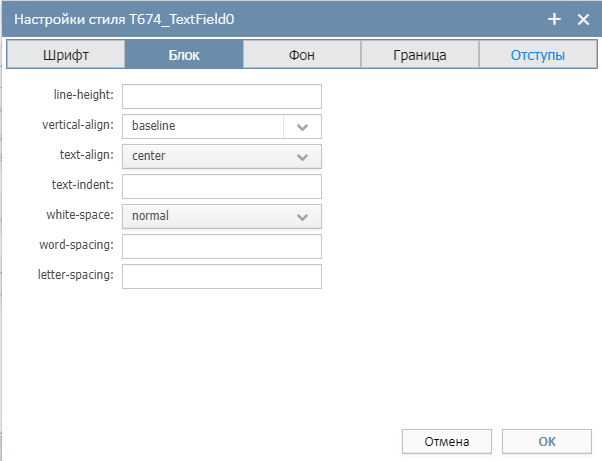Click the letter-spacing input field

[222, 276]
